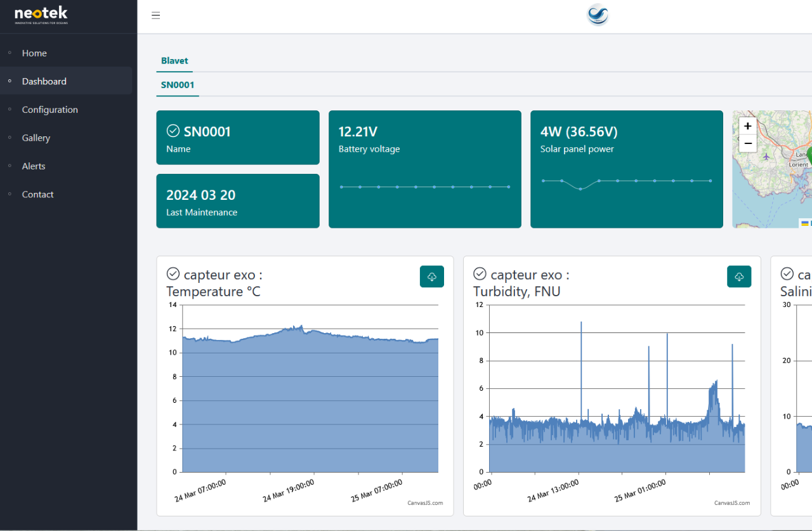812x531 pixels.
Task: Click the circular wave logo at top center
Action: [597, 15]
